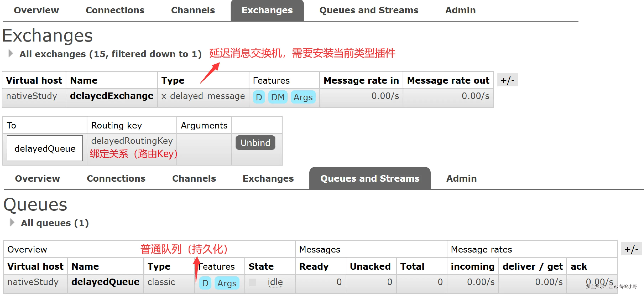Sort exchanges by Type column header
Viewport: 644px width, 296px height.
point(173,81)
